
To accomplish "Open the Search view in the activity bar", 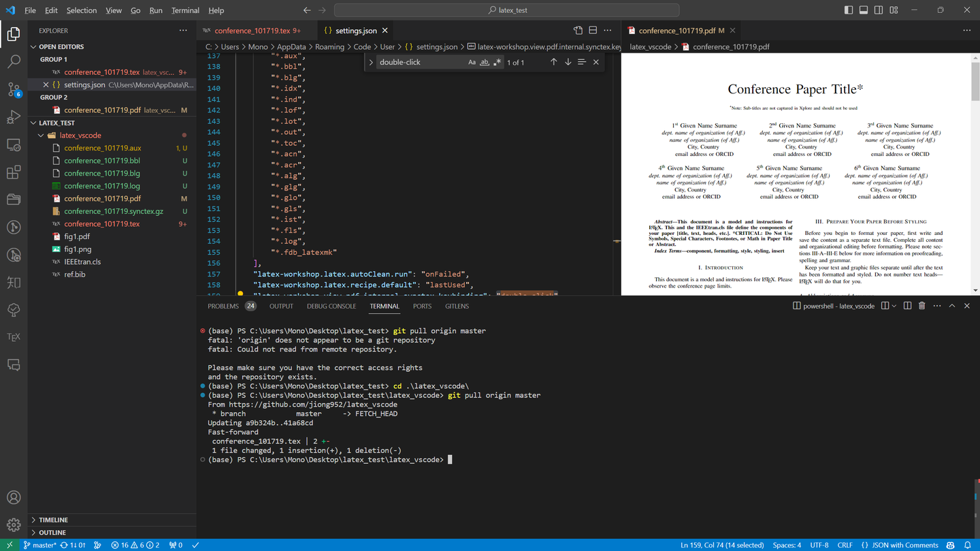I will pyautogui.click(x=14, y=61).
